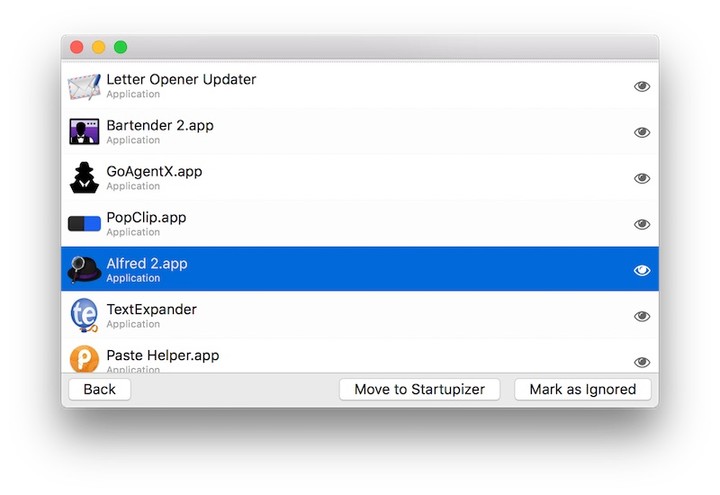Click the green zoom window button
The image size is (720, 495).
[x=121, y=47]
